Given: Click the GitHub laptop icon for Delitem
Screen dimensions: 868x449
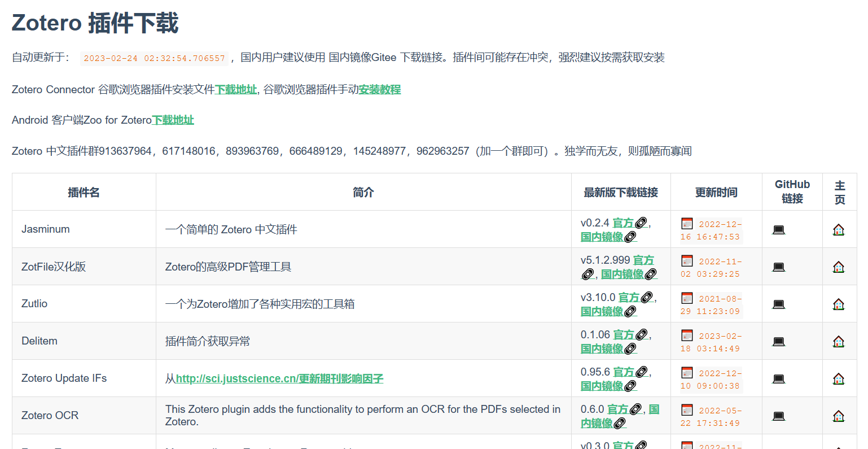Looking at the screenshot, I should tap(778, 341).
